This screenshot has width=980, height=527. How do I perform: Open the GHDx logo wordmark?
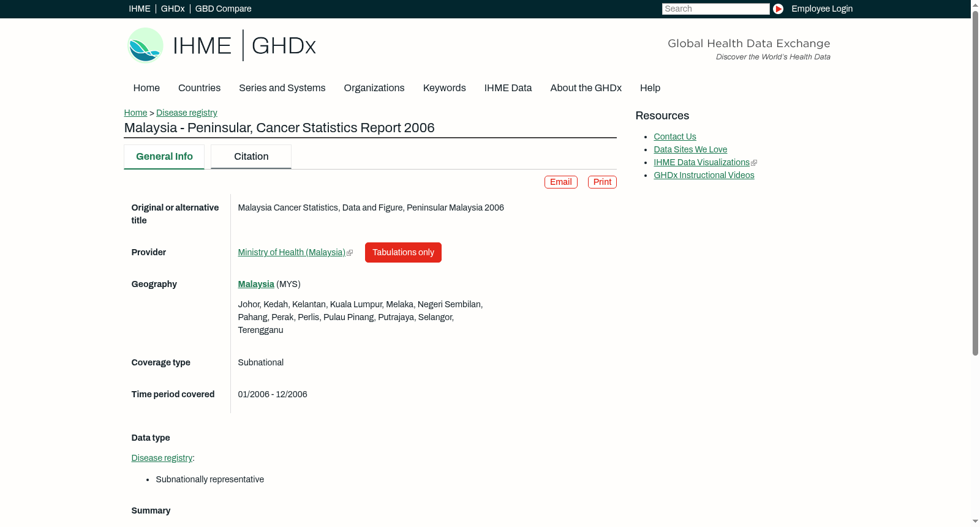(x=284, y=46)
